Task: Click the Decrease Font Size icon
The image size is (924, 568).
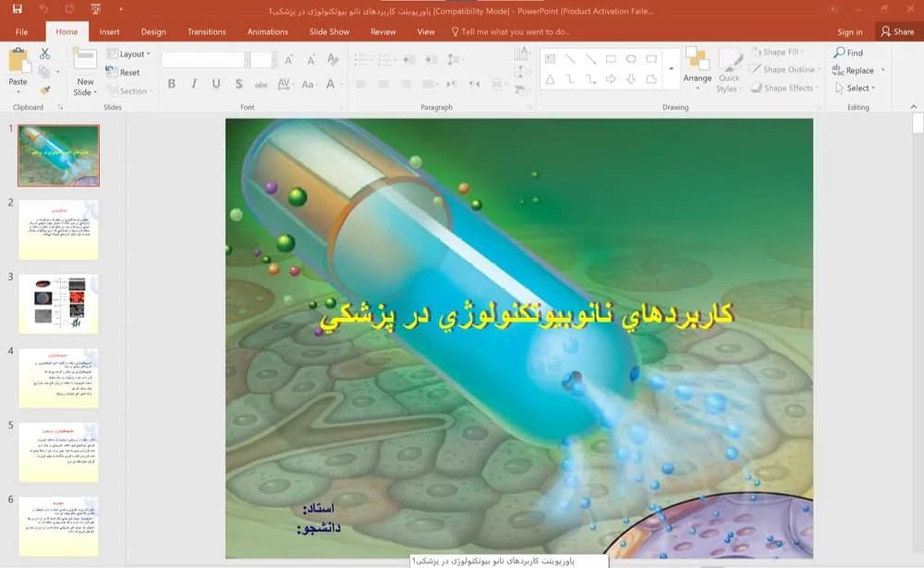Action: tap(310, 59)
